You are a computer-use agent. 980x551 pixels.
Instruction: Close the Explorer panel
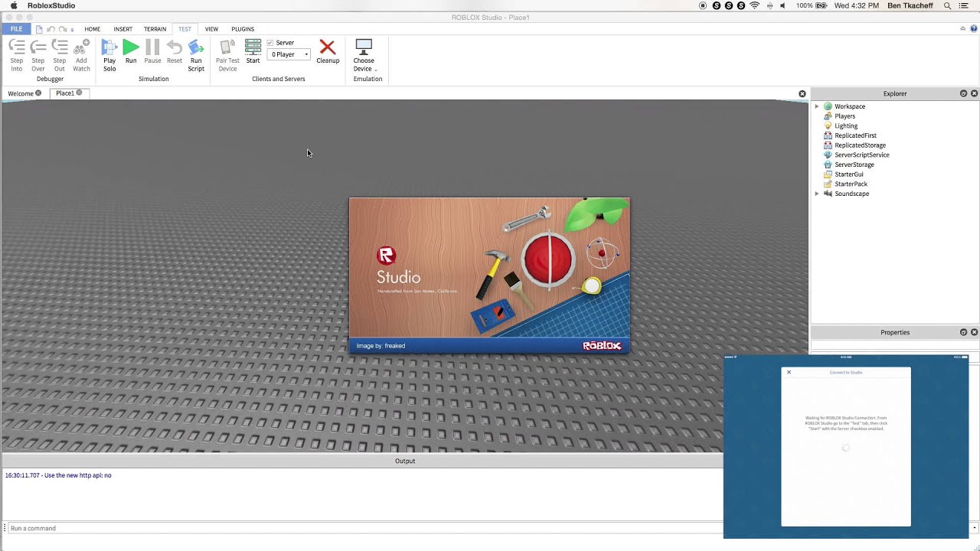tap(974, 93)
